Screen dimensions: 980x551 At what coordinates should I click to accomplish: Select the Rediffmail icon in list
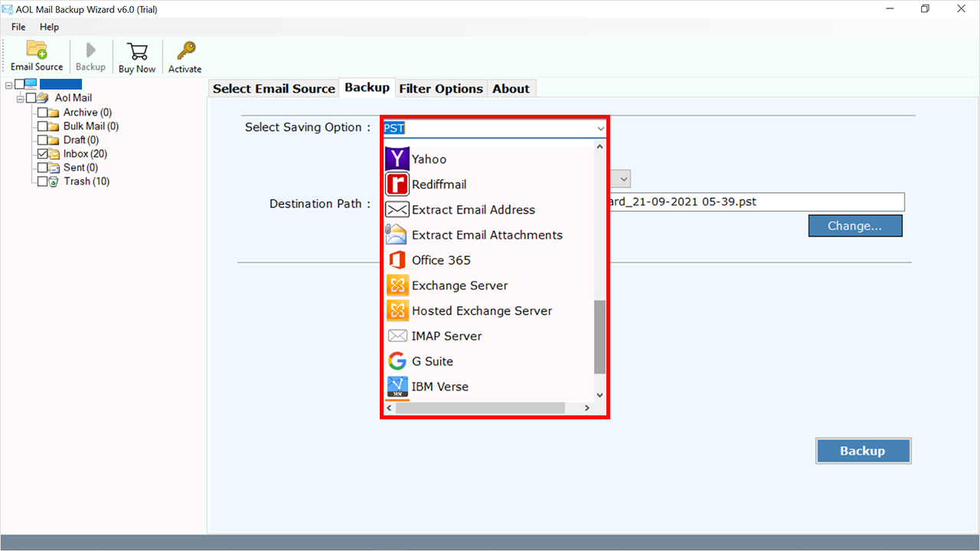pyautogui.click(x=397, y=184)
